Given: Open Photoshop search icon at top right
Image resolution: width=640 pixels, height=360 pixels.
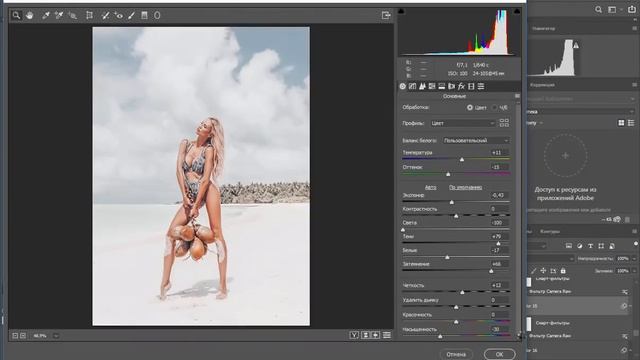Looking at the screenshot, I should (598, 9).
